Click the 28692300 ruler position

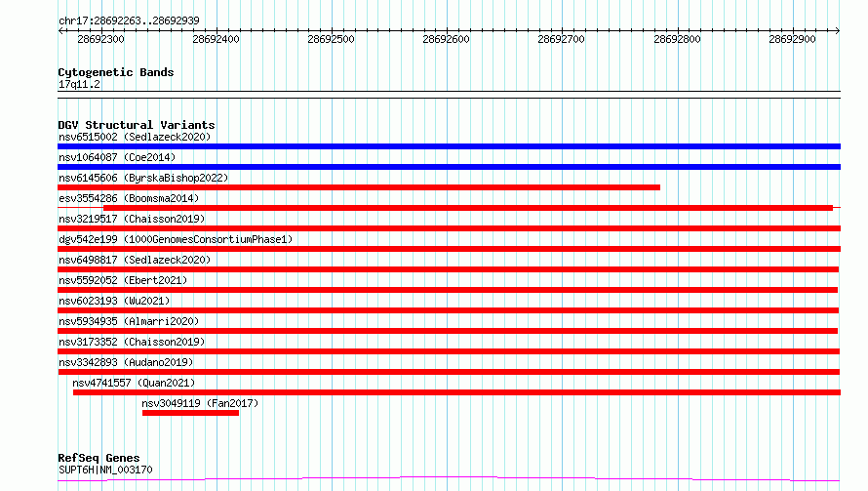pos(100,39)
